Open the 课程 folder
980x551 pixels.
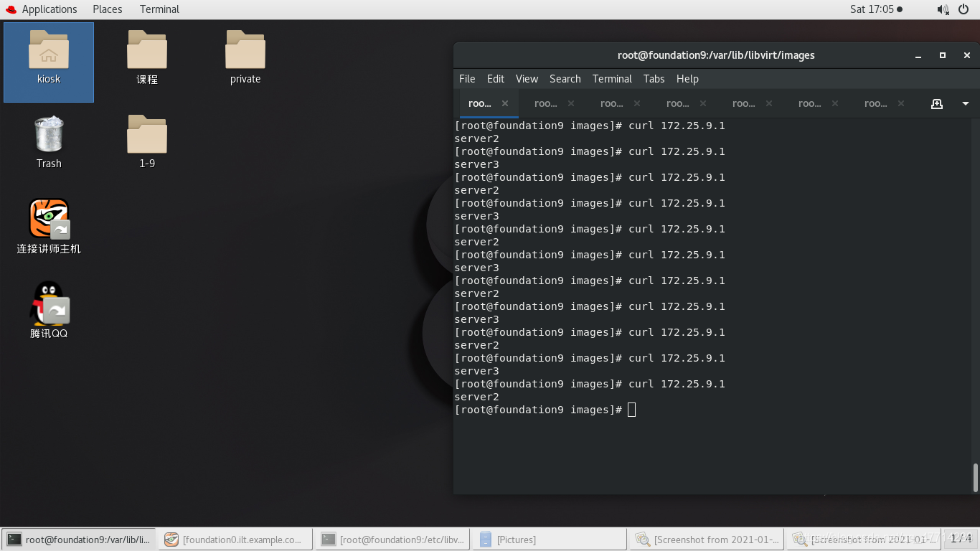click(x=146, y=52)
